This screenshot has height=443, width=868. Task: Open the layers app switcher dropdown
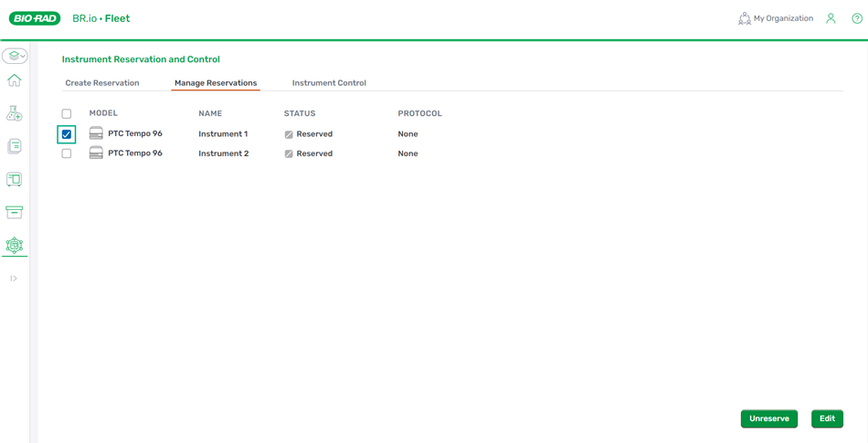tap(15, 56)
